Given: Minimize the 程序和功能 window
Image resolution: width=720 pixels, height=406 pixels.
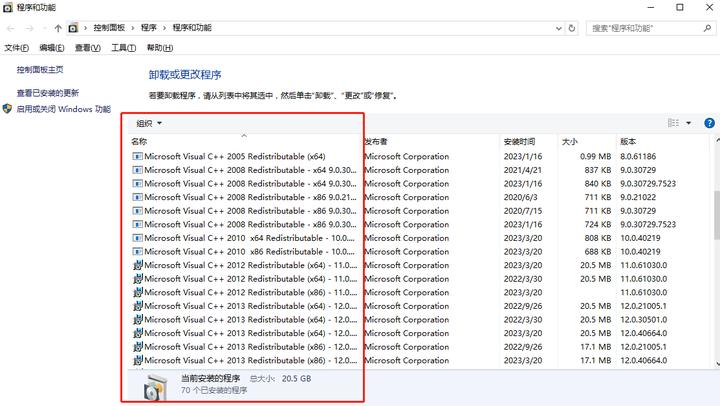Looking at the screenshot, I should [x=651, y=7].
